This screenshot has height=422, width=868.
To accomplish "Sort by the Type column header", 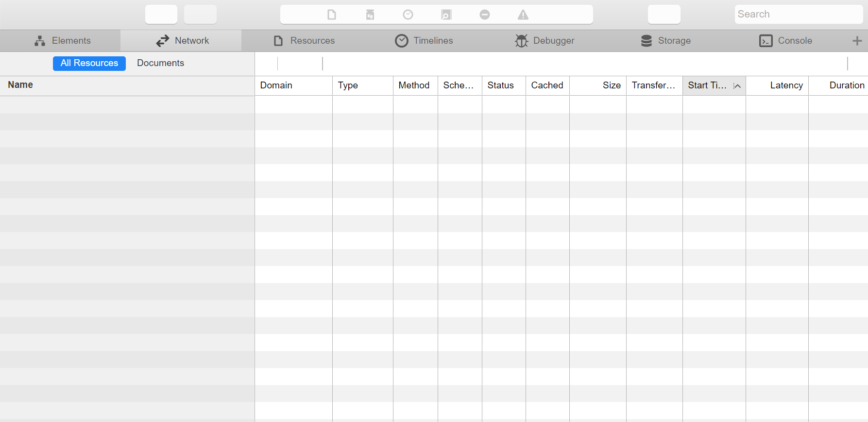I will click(x=363, y=85).
